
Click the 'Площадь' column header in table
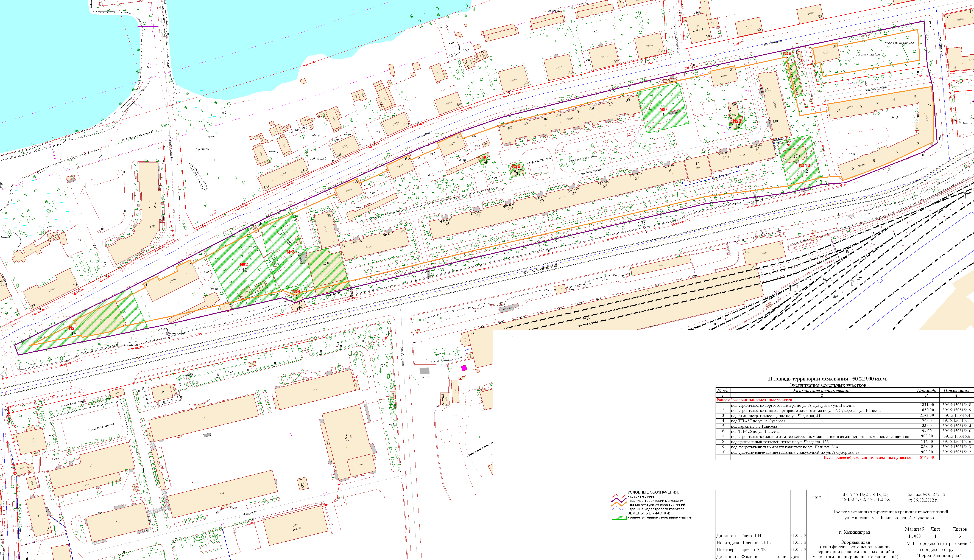[x=926, y=390]
